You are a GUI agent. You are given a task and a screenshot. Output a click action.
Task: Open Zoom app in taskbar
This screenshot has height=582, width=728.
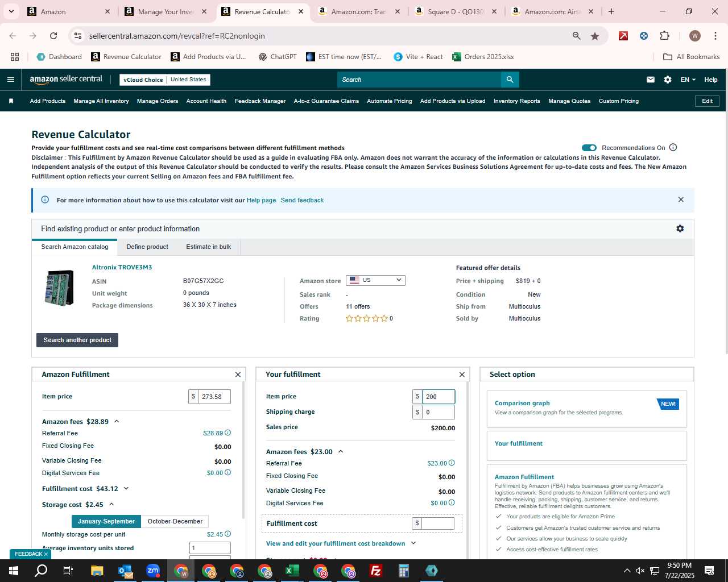153,571
